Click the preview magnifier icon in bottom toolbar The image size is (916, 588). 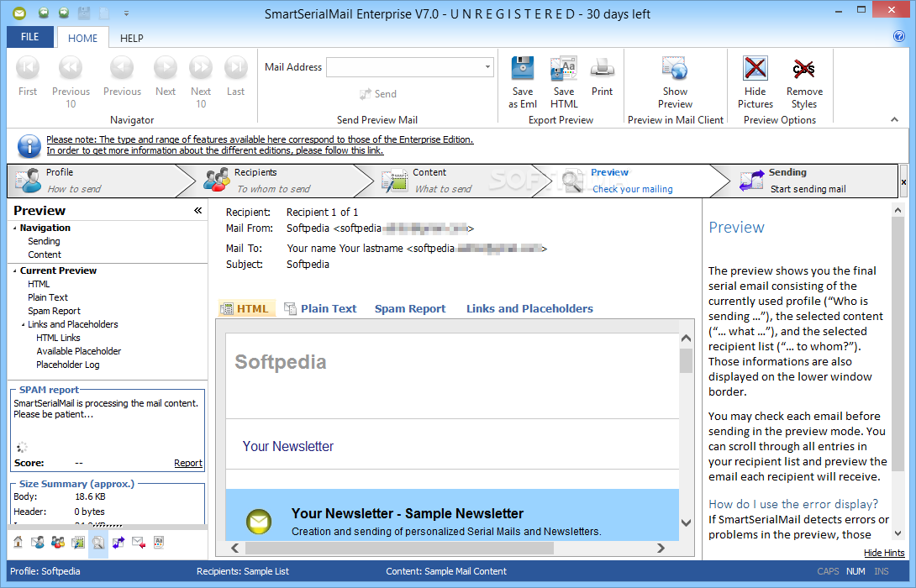(x=98, y=543)
